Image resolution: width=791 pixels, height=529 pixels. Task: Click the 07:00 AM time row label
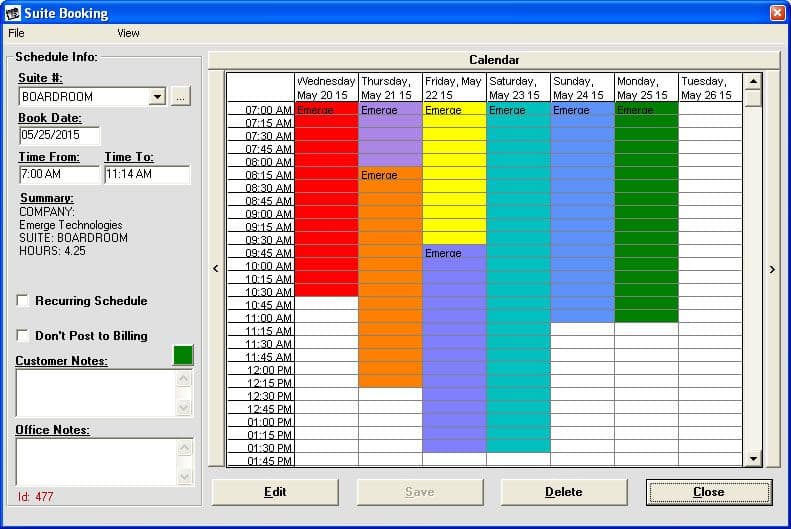coord(261,109)
